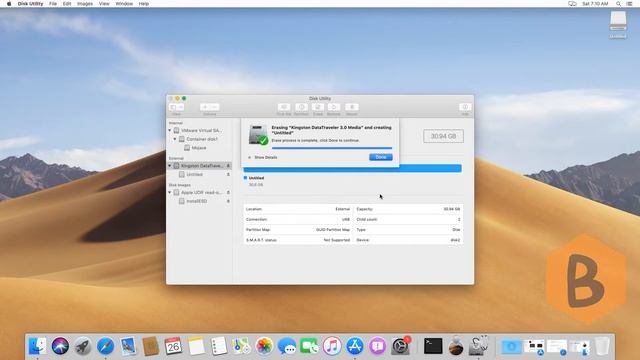Click the Connection row label

[256, 220]
